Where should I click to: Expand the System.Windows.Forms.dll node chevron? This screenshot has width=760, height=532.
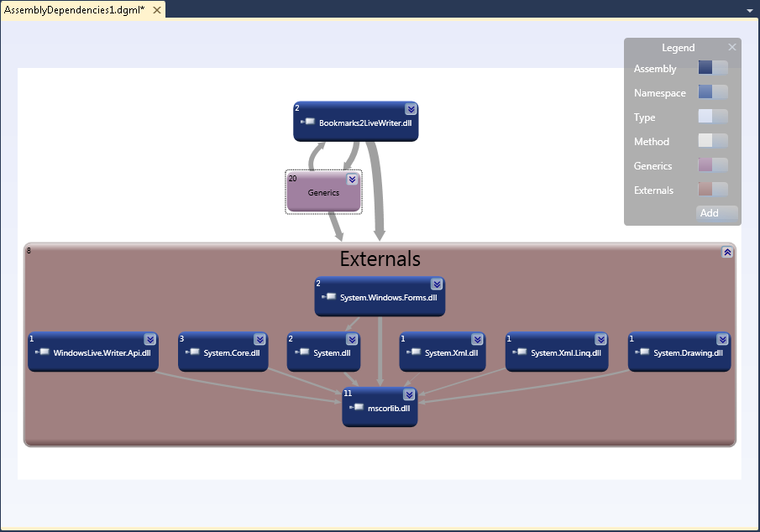tap(436, 284)
